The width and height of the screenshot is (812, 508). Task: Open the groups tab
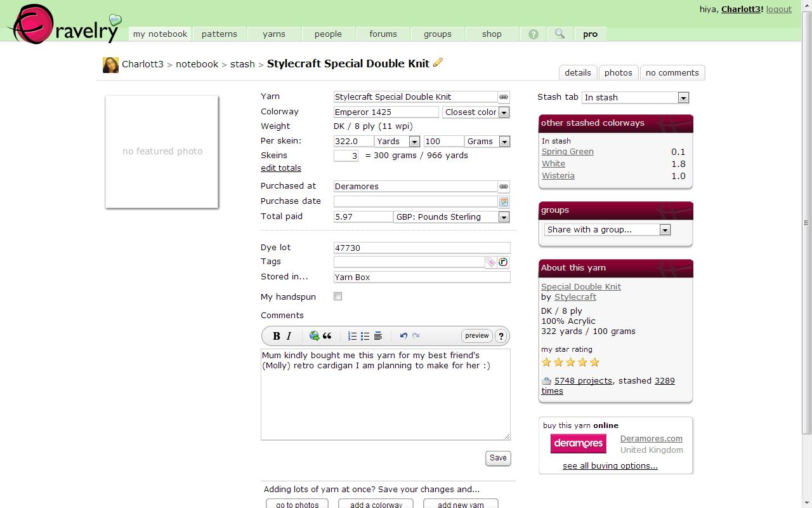tap(438, 34)
